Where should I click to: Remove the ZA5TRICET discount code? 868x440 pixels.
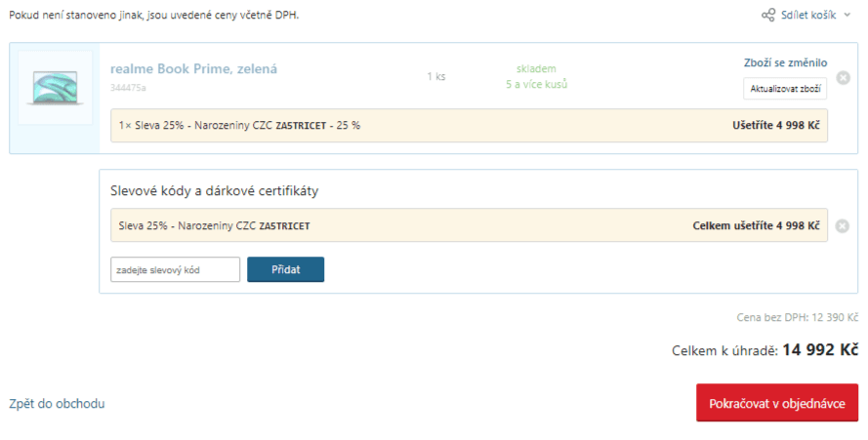tap(842, 225)
